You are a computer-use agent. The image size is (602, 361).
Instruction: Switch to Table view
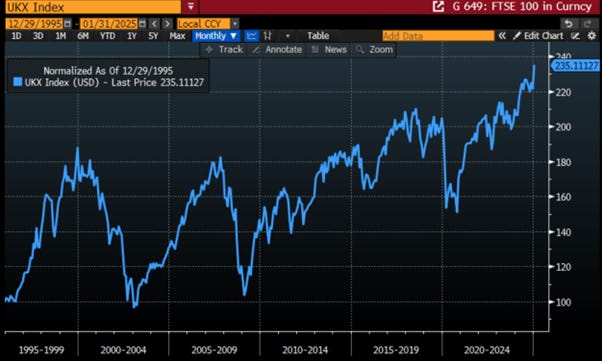pyautogui.click(x=318, y=36)
